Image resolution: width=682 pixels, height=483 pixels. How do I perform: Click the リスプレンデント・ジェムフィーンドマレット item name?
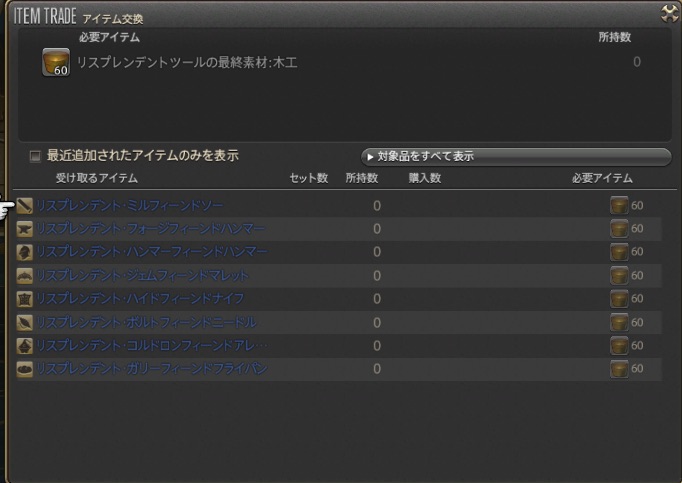click(142, 275)
